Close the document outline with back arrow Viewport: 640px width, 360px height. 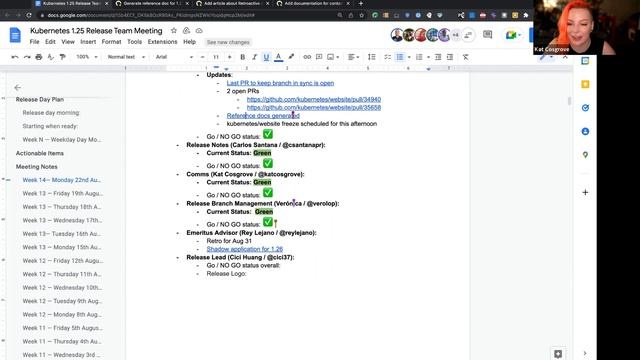click(18, 88)
